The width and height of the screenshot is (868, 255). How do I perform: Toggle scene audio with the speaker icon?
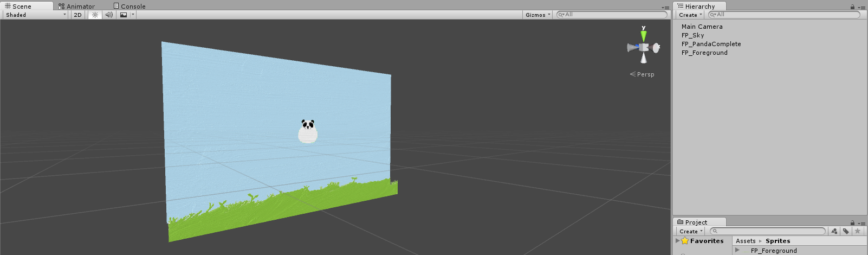click(x=109, y=15)
